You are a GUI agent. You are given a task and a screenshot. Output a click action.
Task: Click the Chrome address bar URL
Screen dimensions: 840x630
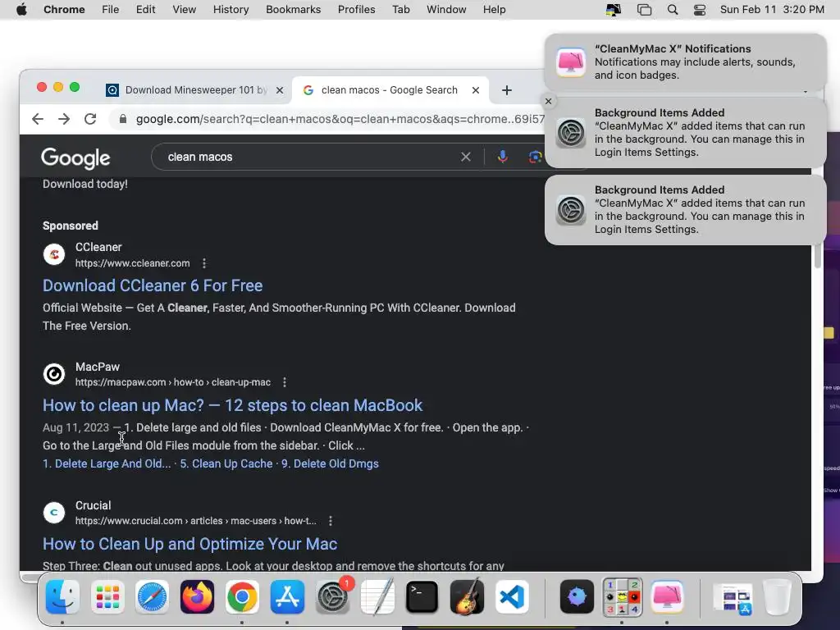click(340, 119)
